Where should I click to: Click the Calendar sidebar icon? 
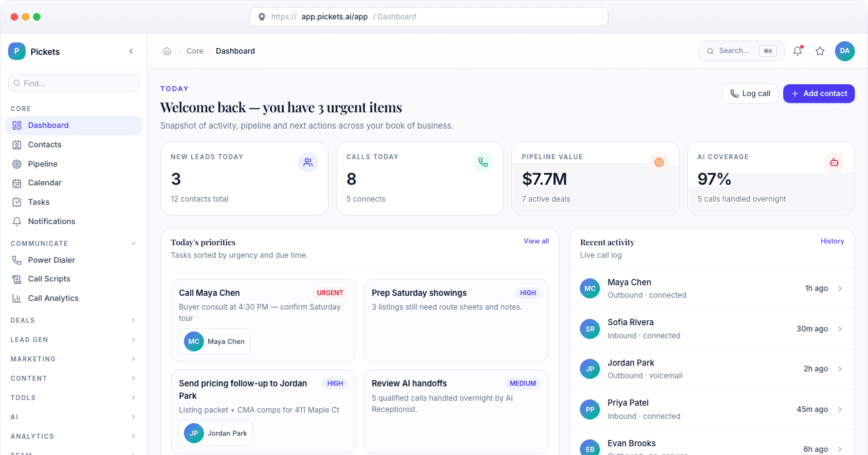[x=17, y=183]
